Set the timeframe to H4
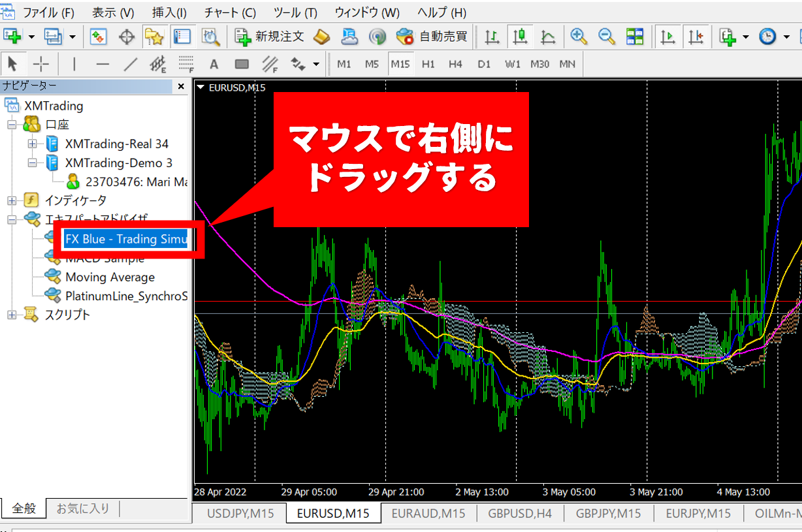This screenshot has height=532, width=802. [x=456, y=64]
